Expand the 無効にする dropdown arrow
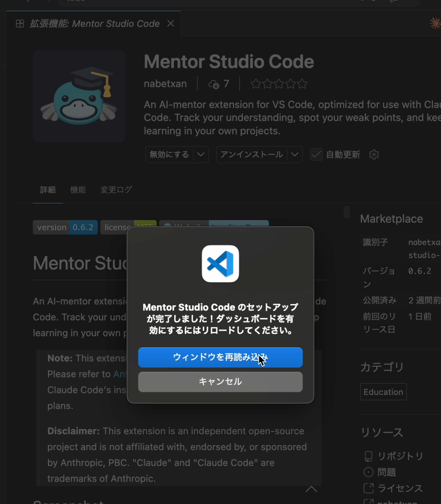This screenshot has height=504, width=441. click(201, 155)
